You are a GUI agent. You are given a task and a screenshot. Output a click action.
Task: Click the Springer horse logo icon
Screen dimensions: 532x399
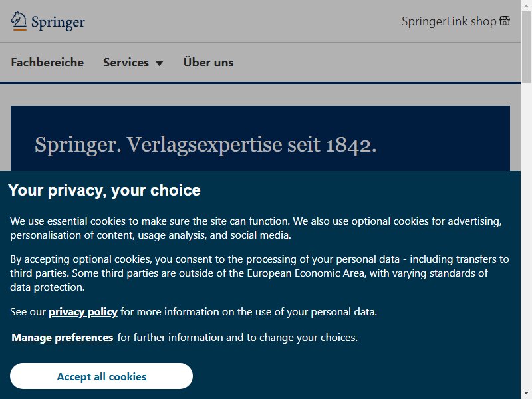[x=19, y=21]
